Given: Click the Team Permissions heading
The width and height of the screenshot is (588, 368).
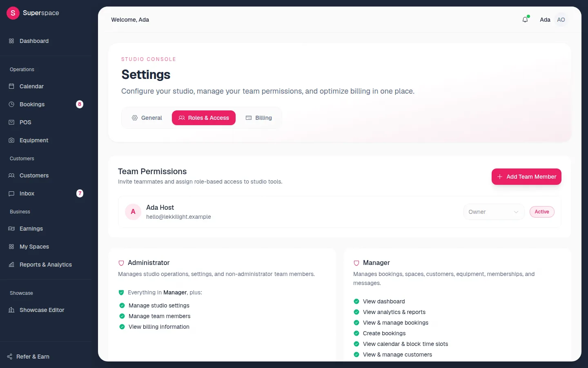Looking at the screenshot, I should point(152,171).
